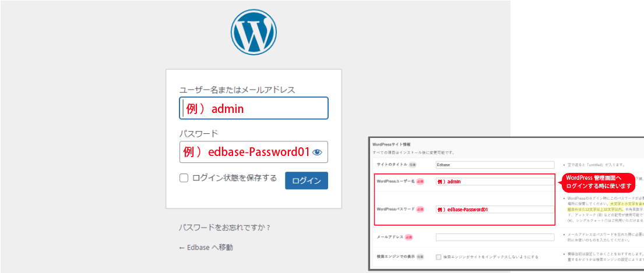The height and width of the screenshot is (273, 644).
Task: Tick the 検索エンジンがサイトをインデックスしないようにする checkbox
Action: click(x=439, y=257)
